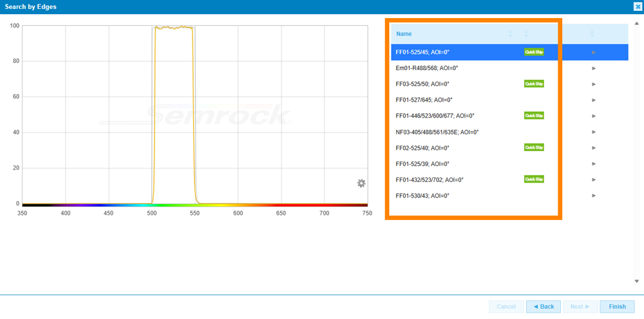This screenshot has height=319, width=644.
Task: Expand the arrow for Em01-R488/568 row
Action: click(x=594, y=68)
